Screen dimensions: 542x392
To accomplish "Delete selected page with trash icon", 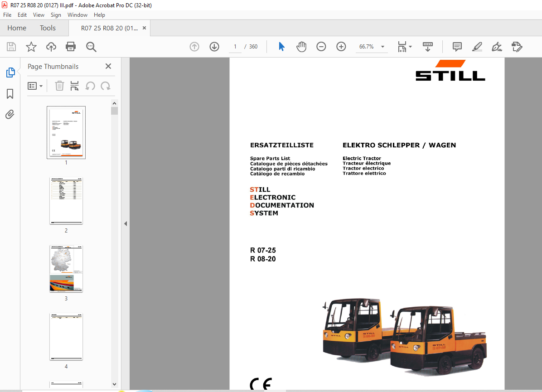I will click(59, 86).
